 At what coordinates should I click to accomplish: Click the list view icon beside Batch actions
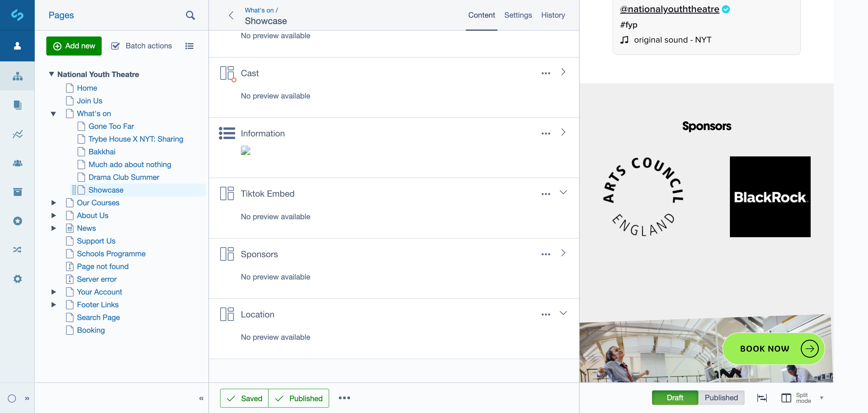[189, 46]
